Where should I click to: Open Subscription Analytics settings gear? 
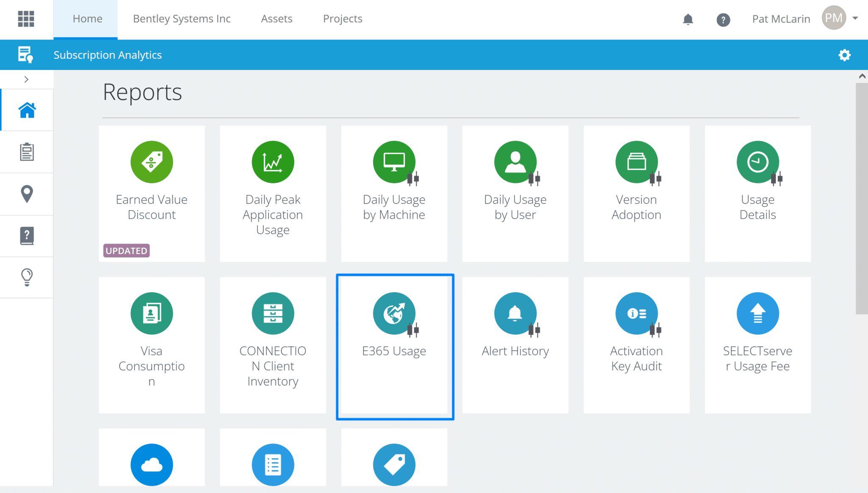tap(844, 55)
